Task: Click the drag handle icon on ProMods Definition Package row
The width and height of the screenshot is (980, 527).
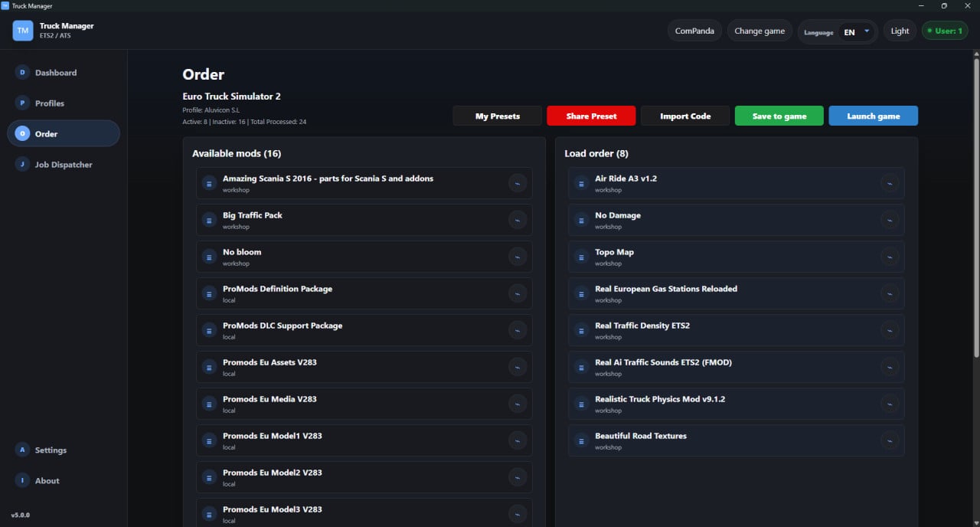Action: (x=209, y=293)
